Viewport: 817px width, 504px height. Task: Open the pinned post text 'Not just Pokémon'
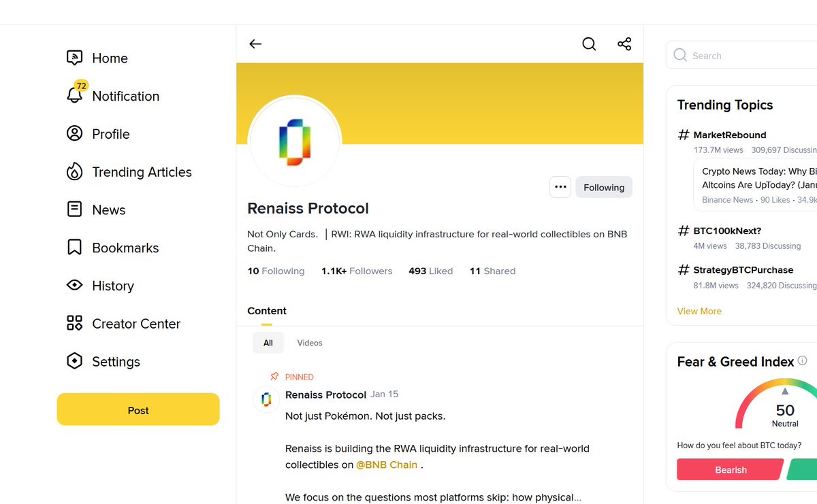(365, 416)
